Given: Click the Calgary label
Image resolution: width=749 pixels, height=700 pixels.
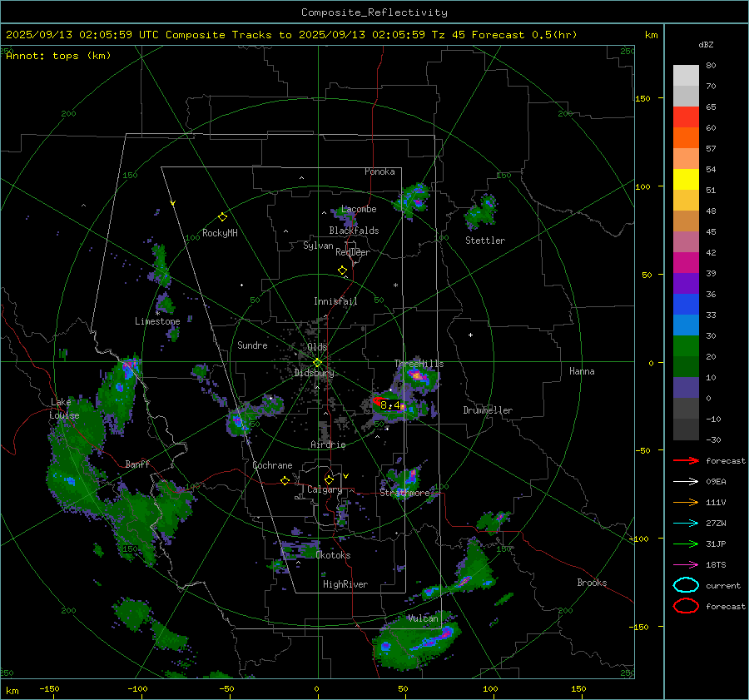Looking at the screenshot, I should tap(325, 489).
